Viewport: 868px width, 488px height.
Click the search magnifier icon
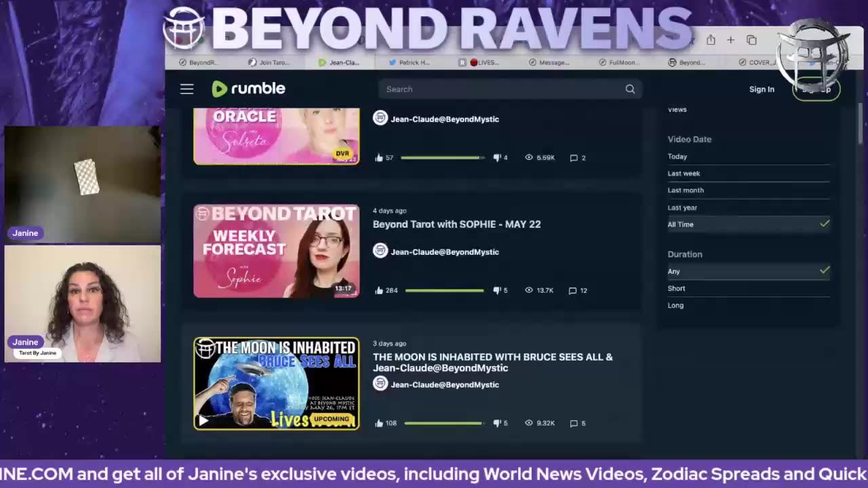(x=630, y=89)
